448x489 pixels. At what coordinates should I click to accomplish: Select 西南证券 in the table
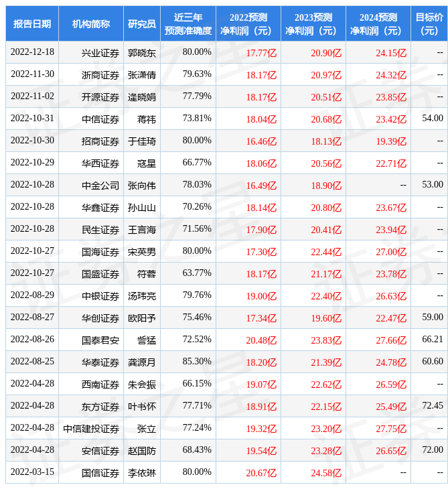(x=100, y=385)
